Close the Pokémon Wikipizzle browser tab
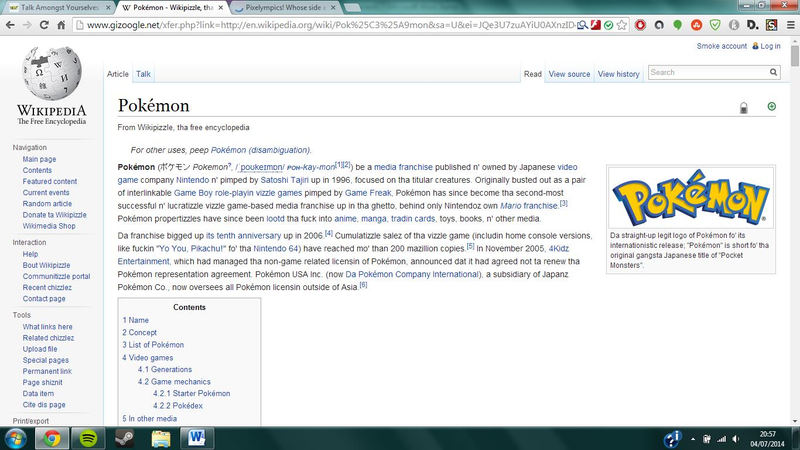Screen dimensions: 800x450 click(220, 8)
